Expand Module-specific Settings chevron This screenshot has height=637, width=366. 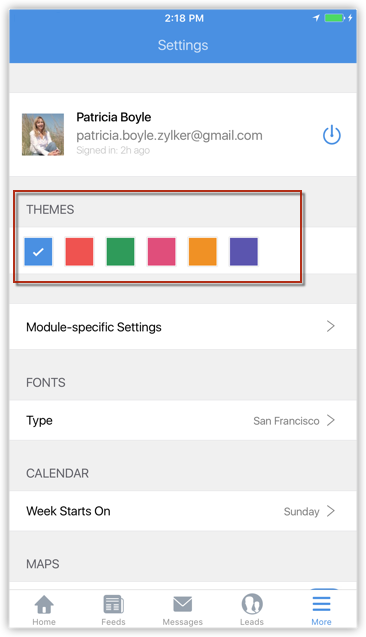pos(331,326)
